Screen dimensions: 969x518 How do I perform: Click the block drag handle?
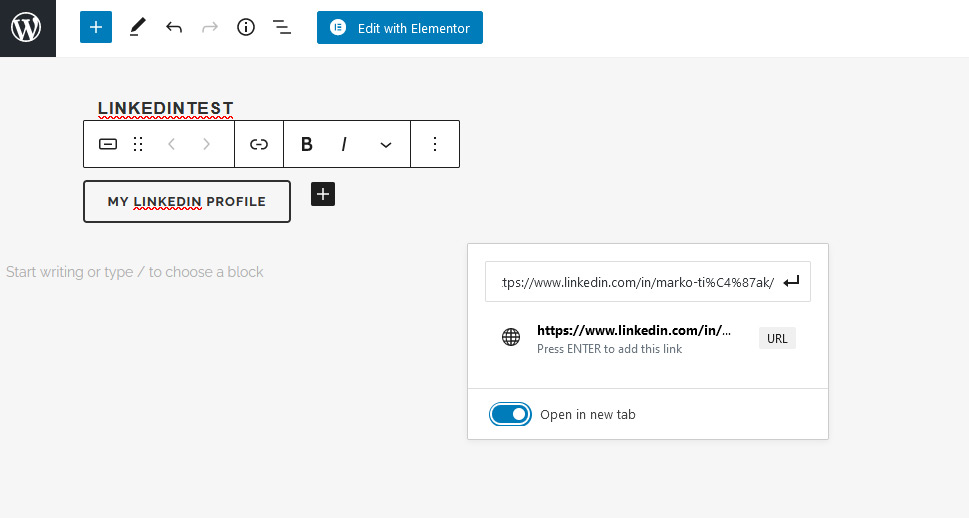click(138, 144)
